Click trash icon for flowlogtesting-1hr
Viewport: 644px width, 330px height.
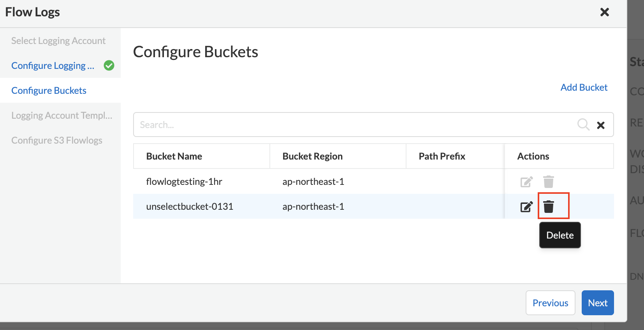(549, 182)
